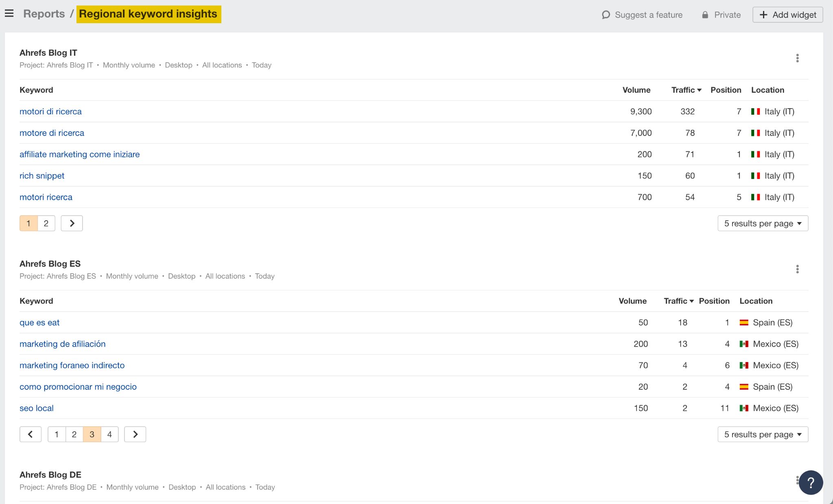
Task: Go to next page in Blog IT table
Action: (x=72, y=223)
